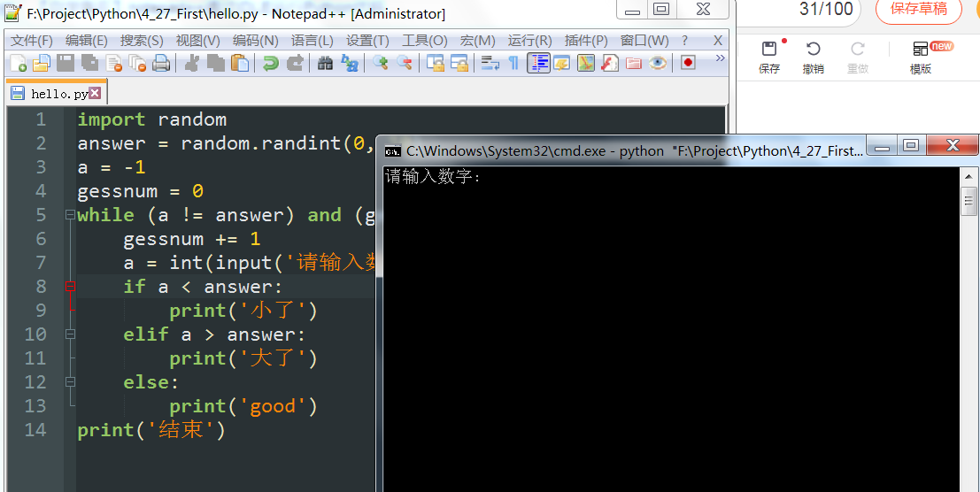Click the line number 14 in margin
This screenshot has height=492, width=980.
(35, 430)
